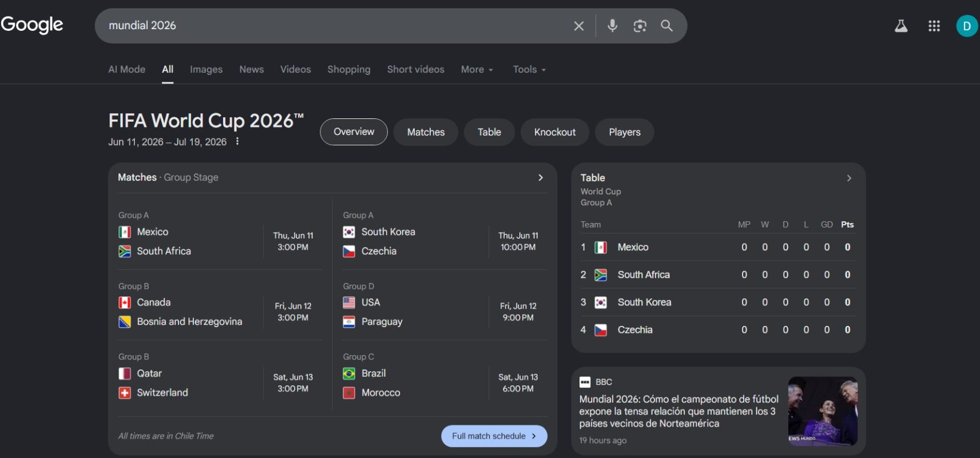Open the BBC Mundial 2026 article headline
The height and width of the screenshot is (458, 980).
679,411
